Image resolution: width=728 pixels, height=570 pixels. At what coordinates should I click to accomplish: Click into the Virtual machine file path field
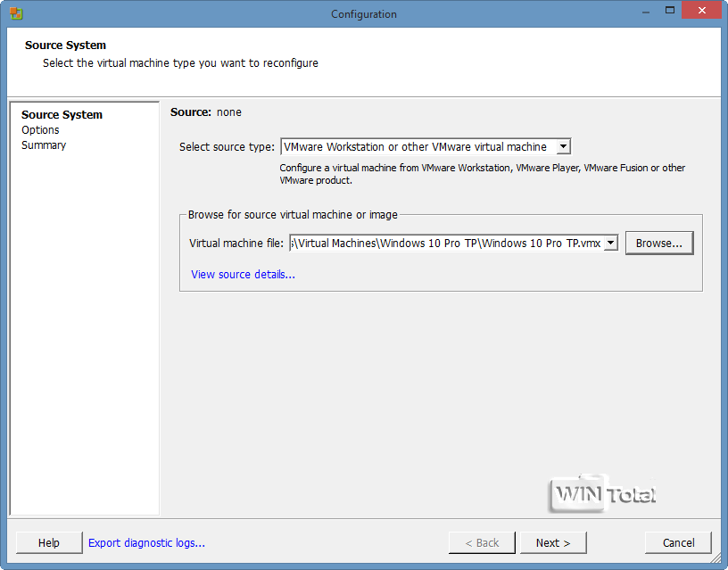tap(447, 243)
